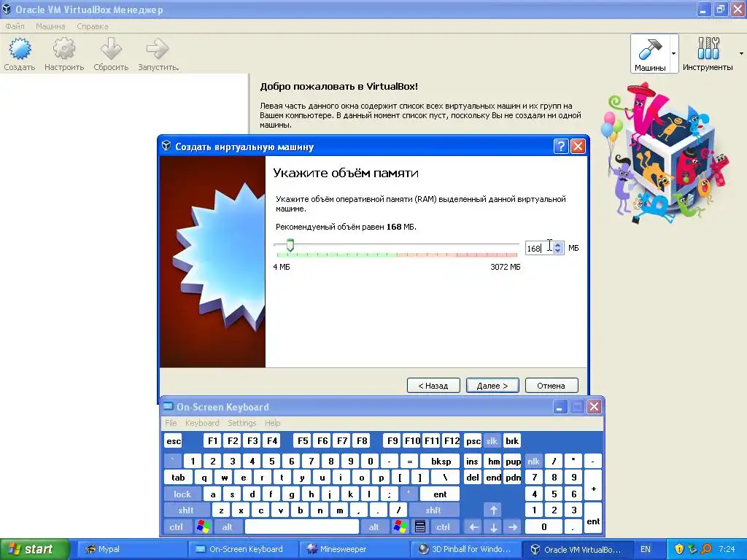Image resolution: width=747 pixels, height=560 pixels.
Task: Click the context menu key icon
Action: [419, 527]
